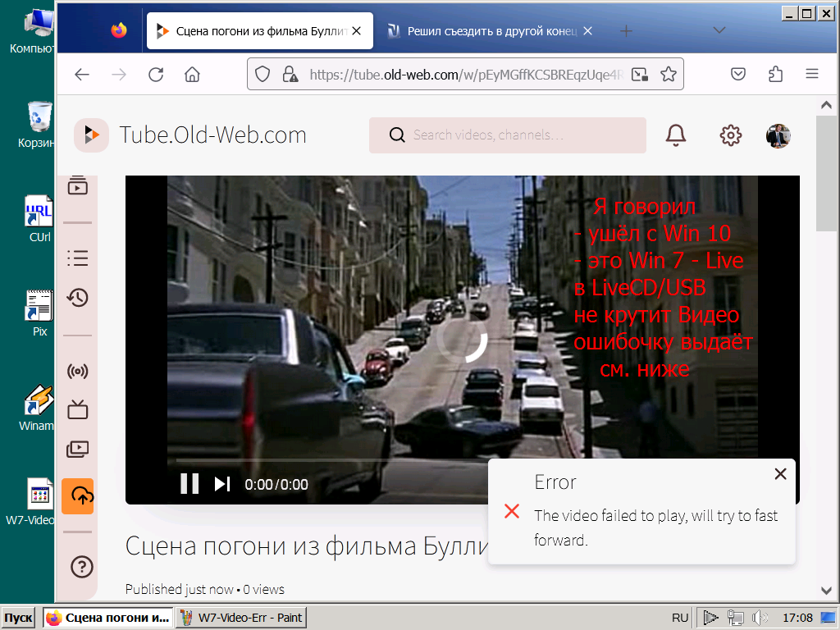
Task: Open the help question mark icon
Action: click(x=81, y=566)
